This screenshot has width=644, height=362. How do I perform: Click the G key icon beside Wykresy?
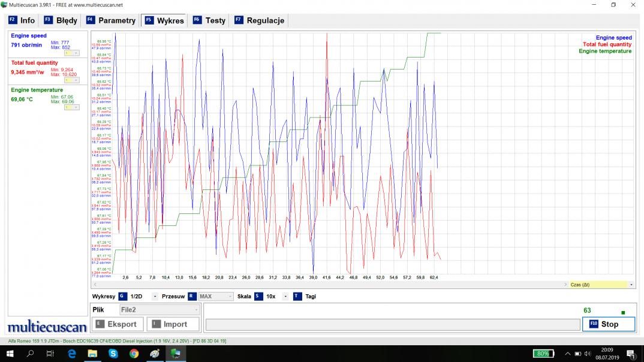[122, 297]
